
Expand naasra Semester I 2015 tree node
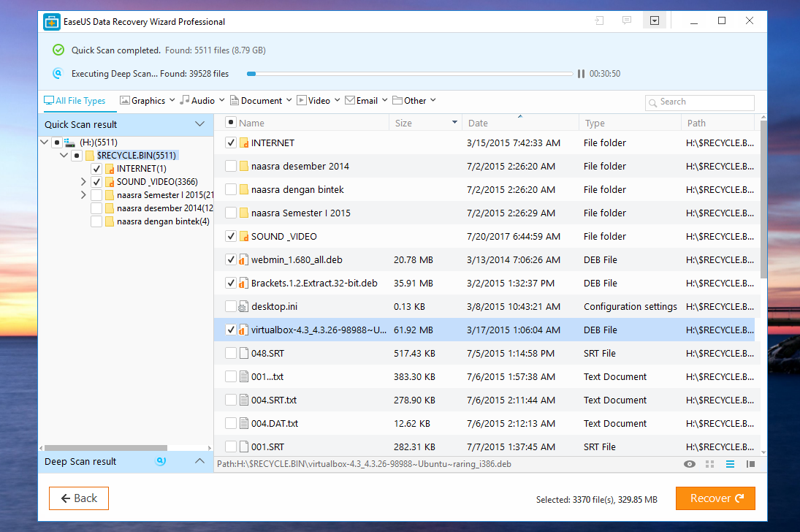coord(83,195)
